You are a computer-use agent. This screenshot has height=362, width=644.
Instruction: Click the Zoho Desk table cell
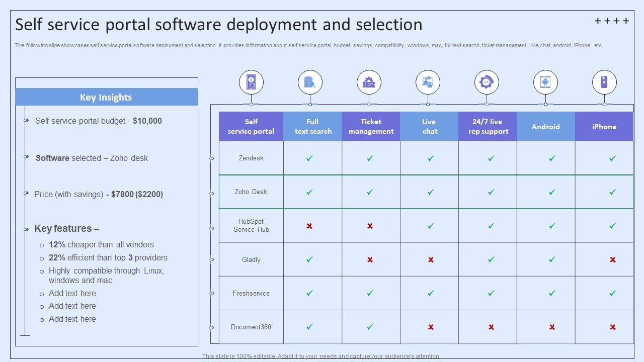click(251, 192)
